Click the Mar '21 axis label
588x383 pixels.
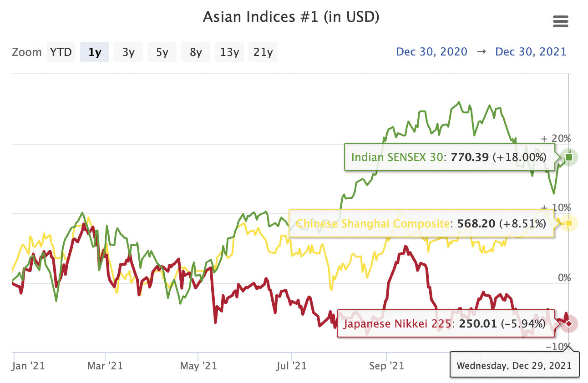click(x=106, y=366)
